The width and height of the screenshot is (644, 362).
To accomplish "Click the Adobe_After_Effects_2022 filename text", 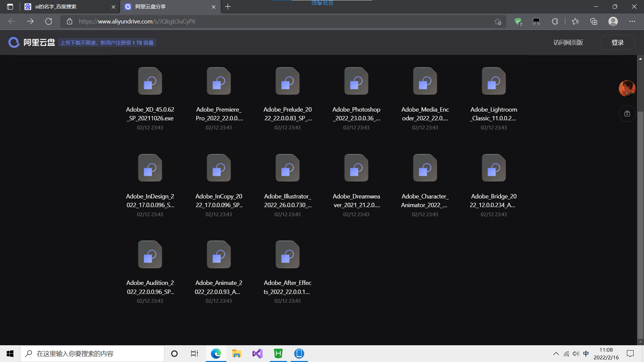I will (x=287, y=287).
